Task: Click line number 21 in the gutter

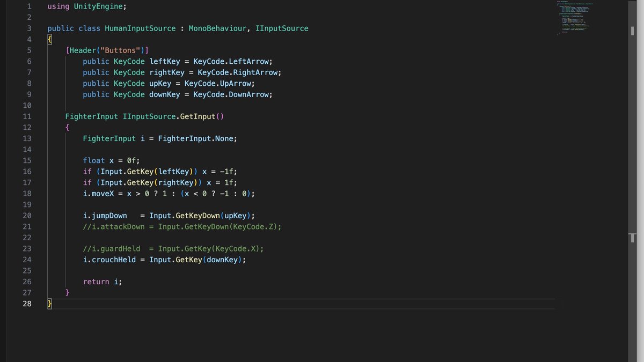Action: coord(27,226)
